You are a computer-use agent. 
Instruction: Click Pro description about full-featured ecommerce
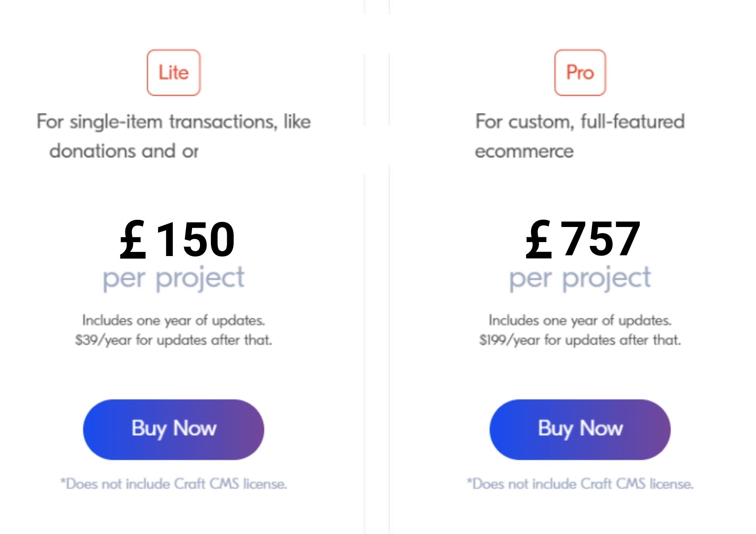tap(580, 136)
